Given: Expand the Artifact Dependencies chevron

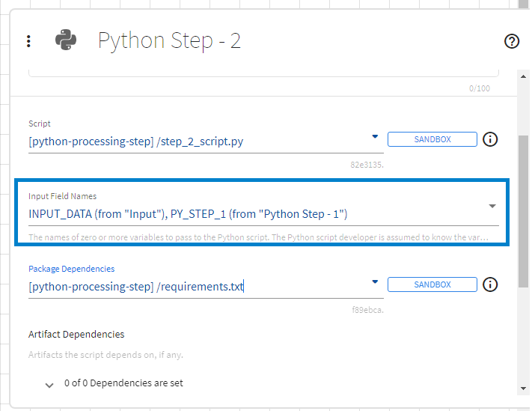Looking at the screenshot, I should pyautogui.click(x=49, y=385).
